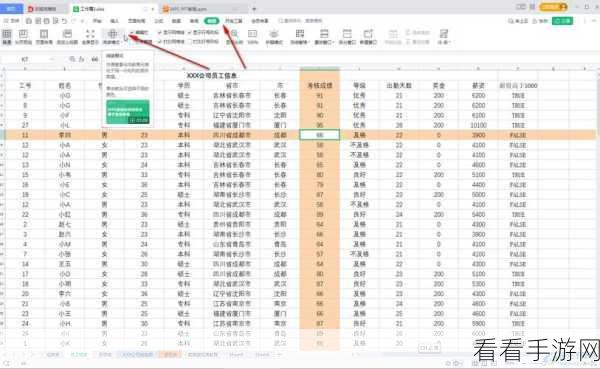The width and height of the screenshot is (600, 369).
Task: Select the header cell 考核成绩
Action: pyautogui.click(x=320, y=86)
